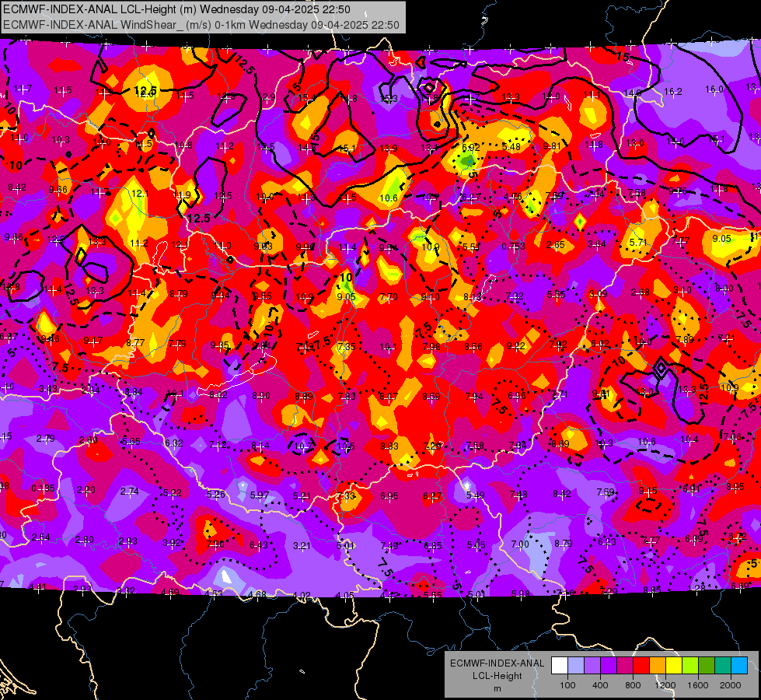Click the 800 legend tick label

pyautogui.click(x=633, y=685)
